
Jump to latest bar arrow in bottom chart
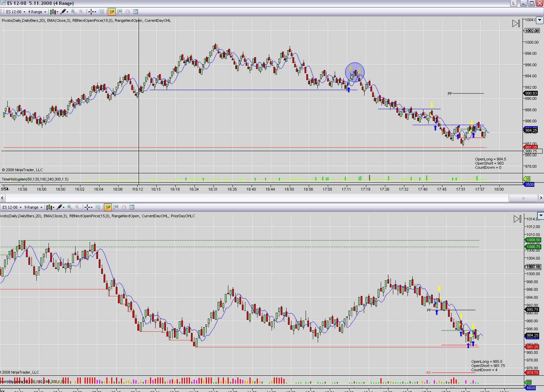pos(517,219)
